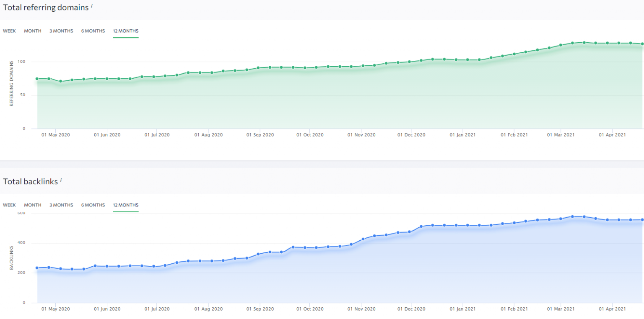Select 3 MONTHS tab in referring domains chart
Image resolution: width=644 pixels, height=319 pixels.
(x=61, y=31)
